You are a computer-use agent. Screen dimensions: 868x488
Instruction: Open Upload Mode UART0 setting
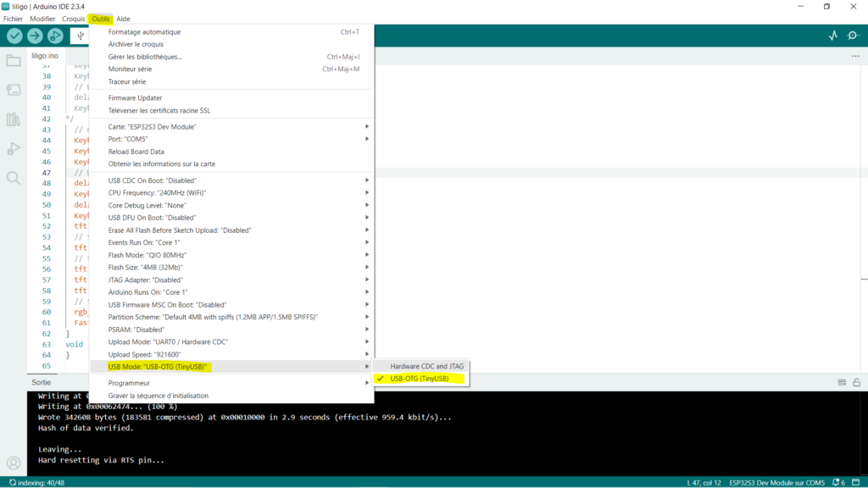point(232,342)
